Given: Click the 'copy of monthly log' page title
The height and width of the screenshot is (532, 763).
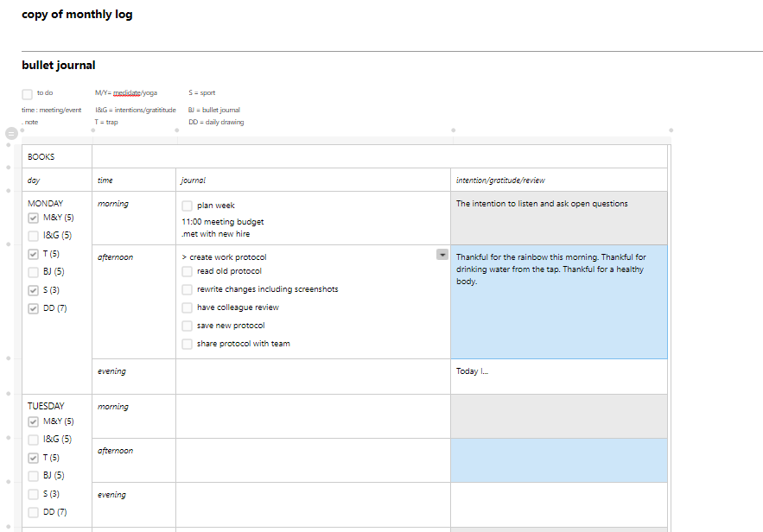Looking at the screenshot, I should click(77, 15).
